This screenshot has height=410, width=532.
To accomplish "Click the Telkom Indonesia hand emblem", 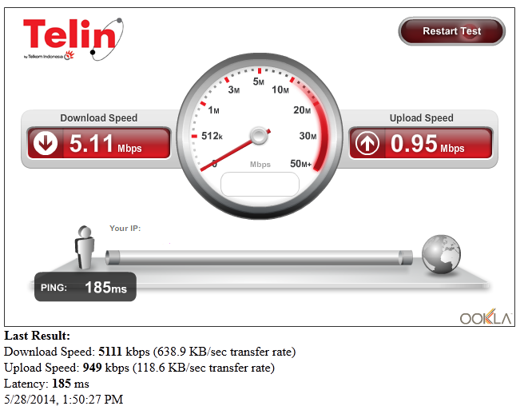I will pos(69,55).
